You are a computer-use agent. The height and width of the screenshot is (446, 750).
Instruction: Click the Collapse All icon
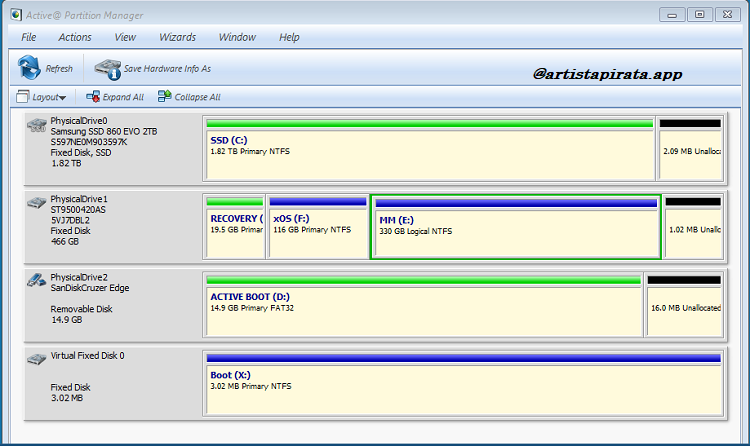(164, 97)
